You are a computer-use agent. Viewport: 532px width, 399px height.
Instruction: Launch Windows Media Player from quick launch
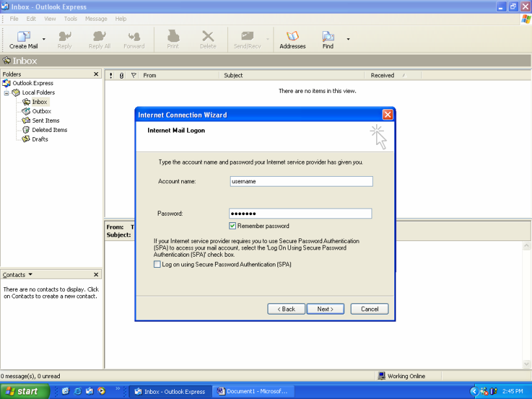[101, 391]
